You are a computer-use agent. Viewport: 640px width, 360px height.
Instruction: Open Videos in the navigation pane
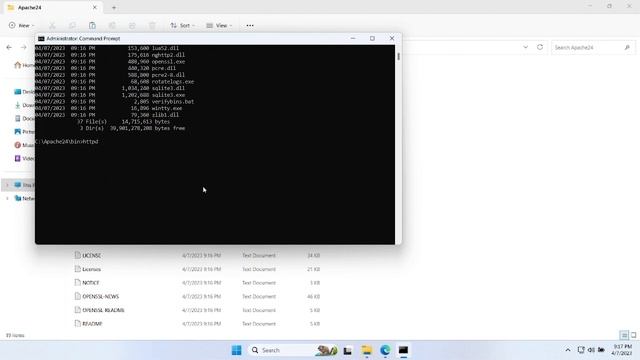coord(24,158)
